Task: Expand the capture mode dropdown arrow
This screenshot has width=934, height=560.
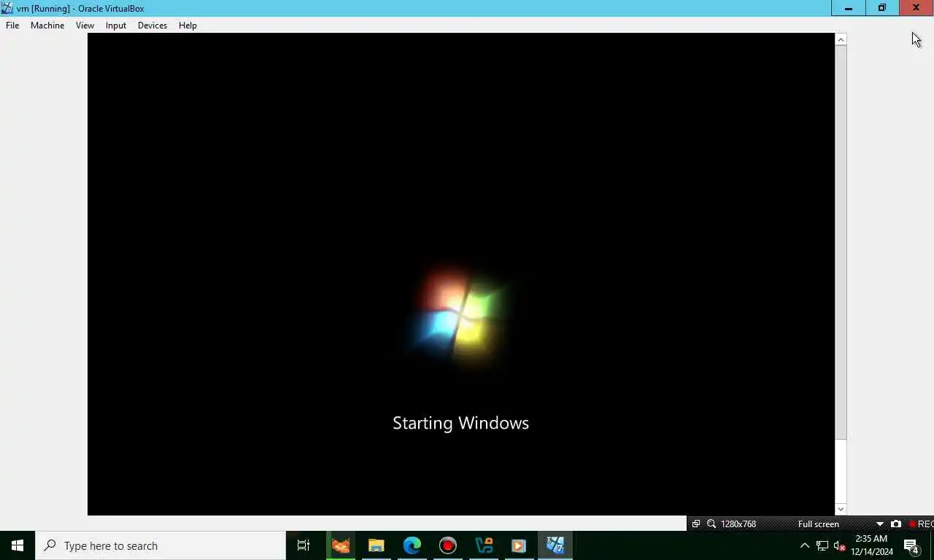Action: tap(879, 524)
